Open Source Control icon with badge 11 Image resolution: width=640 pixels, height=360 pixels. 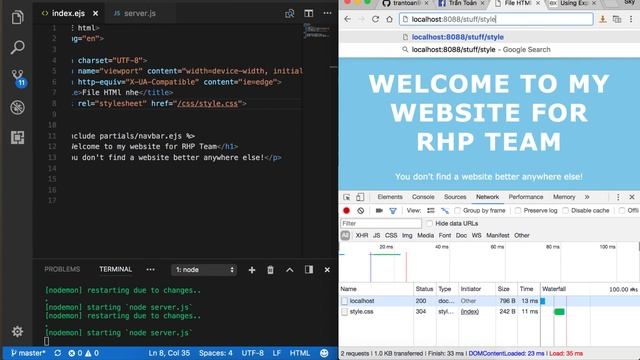(18, 78)
